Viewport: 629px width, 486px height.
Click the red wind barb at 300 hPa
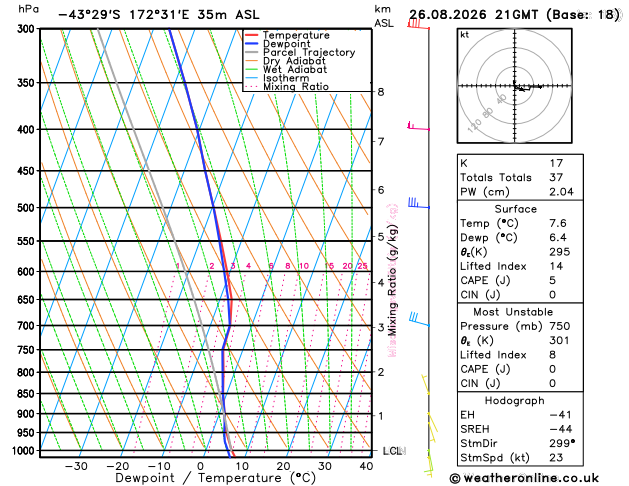pyautogui.click(x=418, y=24)
